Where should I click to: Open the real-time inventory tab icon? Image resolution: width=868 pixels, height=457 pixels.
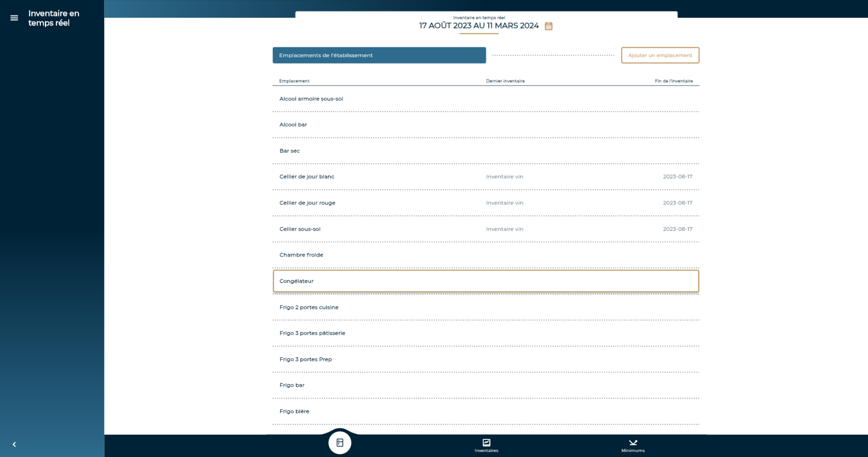coord(340,443)
